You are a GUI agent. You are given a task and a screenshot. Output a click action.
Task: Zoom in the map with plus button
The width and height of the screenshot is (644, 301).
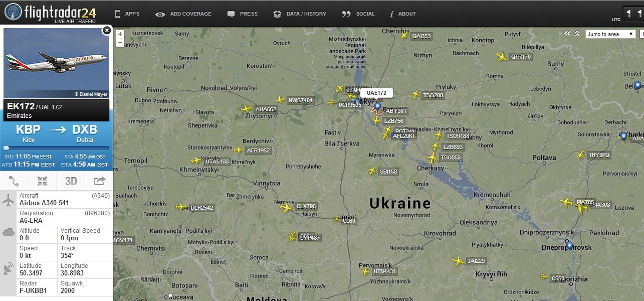[120, 35]
